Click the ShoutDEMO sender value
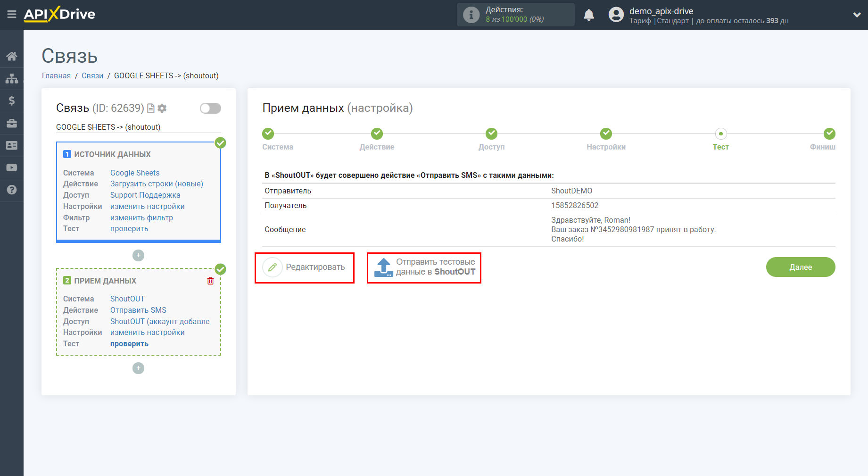Viewport: 868px width, 476px height. coord(571,191)
